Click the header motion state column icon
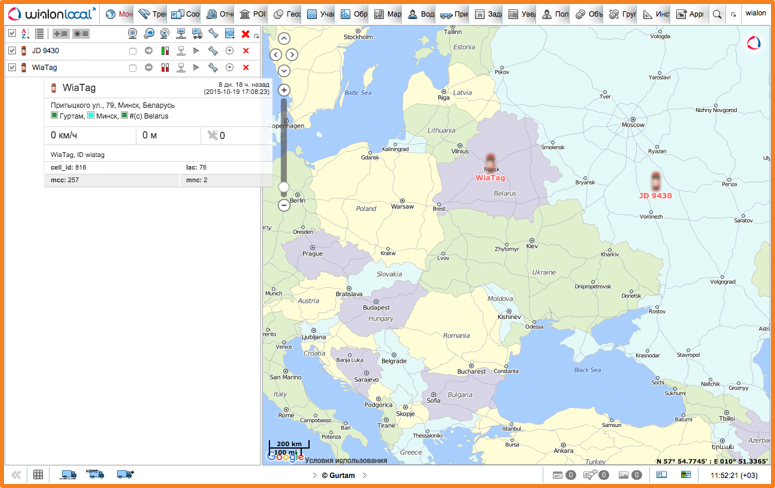Viewport: 775px width, 488px height. coord(149,34)
